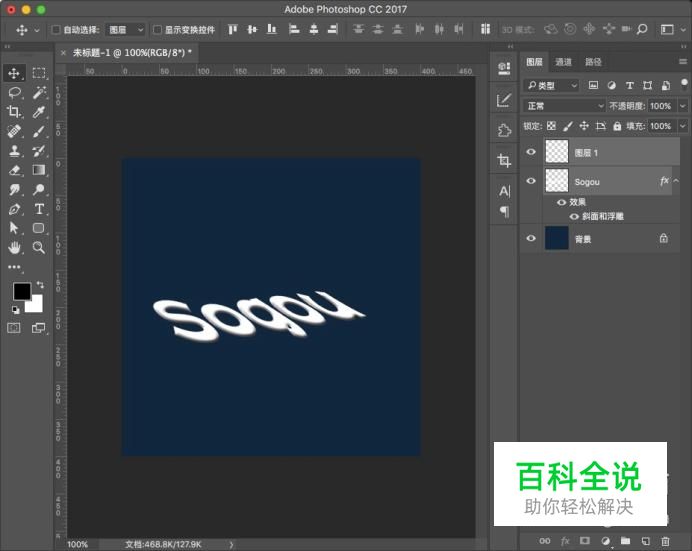Choose the Eraser tool
This screenshot has width=692, height=551.
(14, 170)
